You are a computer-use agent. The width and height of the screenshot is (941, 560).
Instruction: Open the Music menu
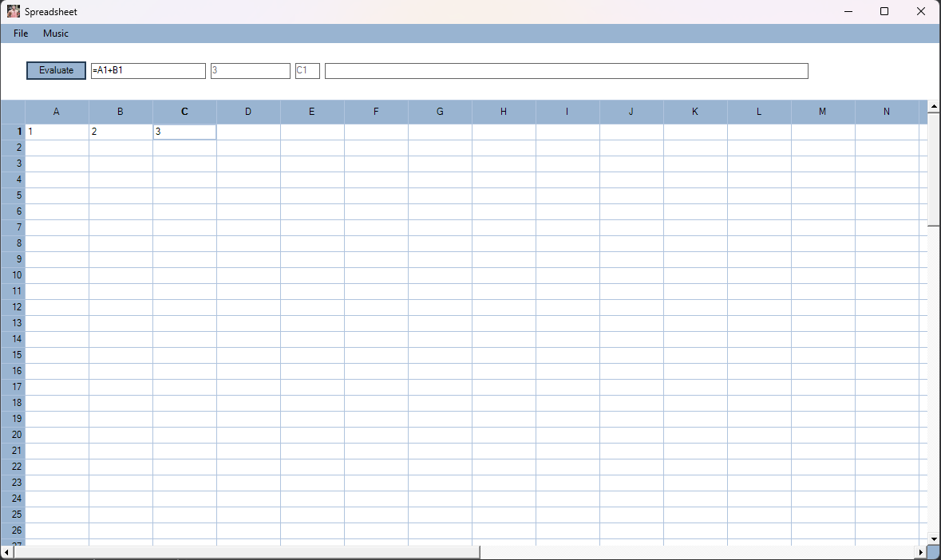coord(56,34)
